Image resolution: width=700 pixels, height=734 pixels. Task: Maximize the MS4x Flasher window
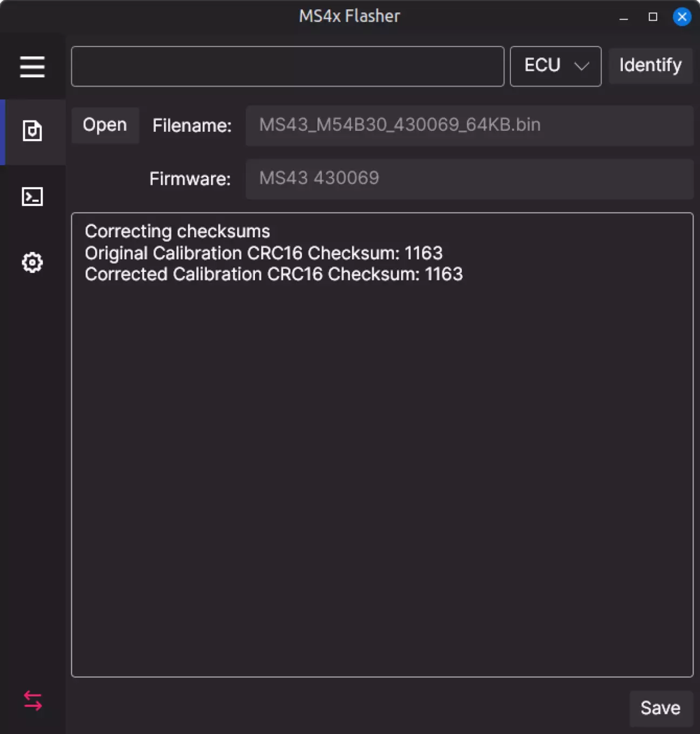click(x=653, y=17)
